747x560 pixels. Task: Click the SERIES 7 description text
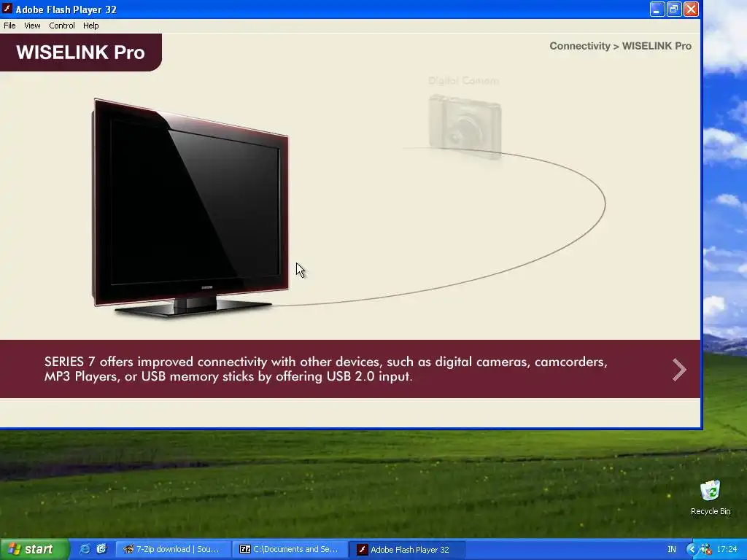326,369
